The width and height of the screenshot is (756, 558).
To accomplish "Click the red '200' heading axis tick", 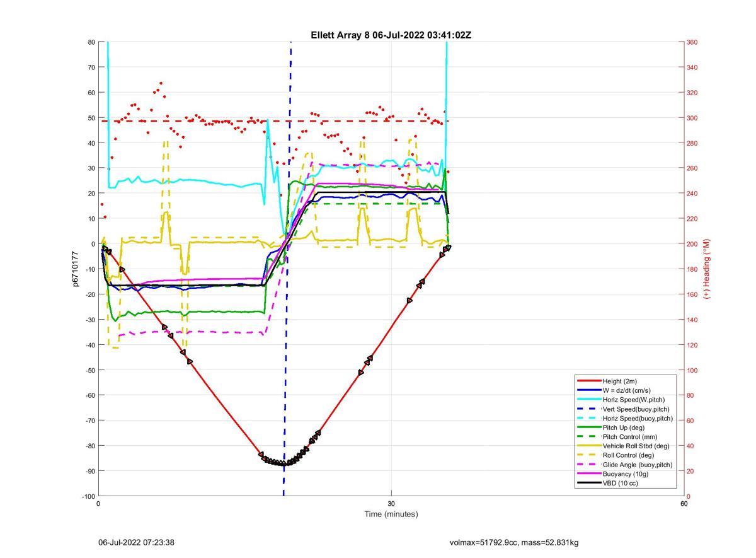I will pyautogui.click(x=692, y=244).
